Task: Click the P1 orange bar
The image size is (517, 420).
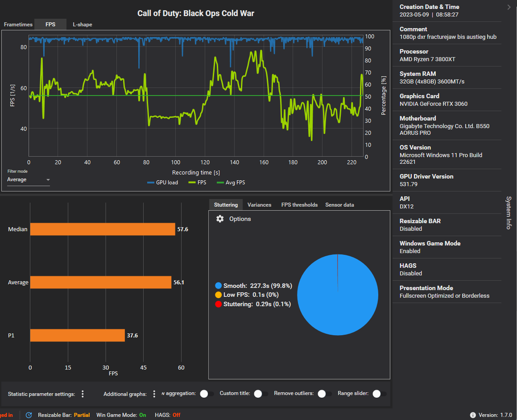Action: point(78,335)
